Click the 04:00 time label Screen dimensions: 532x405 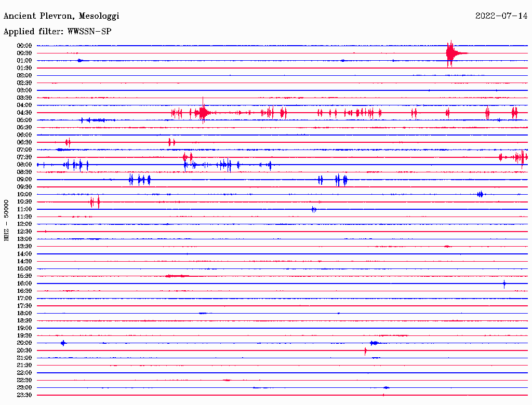coord(24,105)
